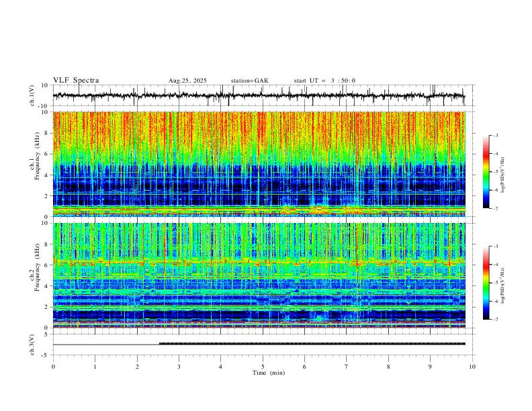This screenshot has width=532, height=411.
Task: Click the 'VLF Spectra' title text
Action: (x=76, y=81)
